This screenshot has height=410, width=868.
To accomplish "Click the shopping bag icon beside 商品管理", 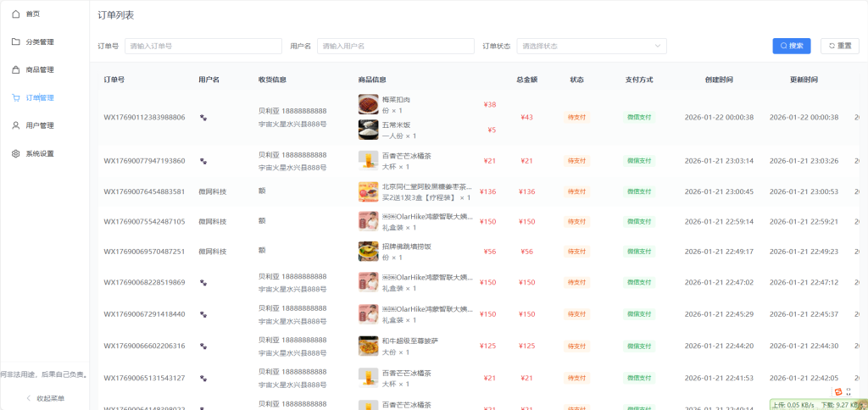I will click(x=15, y=69).
